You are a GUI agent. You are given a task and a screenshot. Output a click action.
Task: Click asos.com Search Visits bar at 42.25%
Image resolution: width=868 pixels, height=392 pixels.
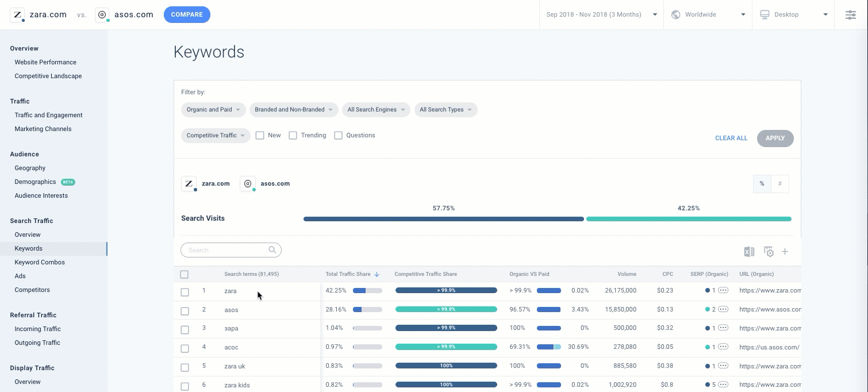(x=689, y=219)
